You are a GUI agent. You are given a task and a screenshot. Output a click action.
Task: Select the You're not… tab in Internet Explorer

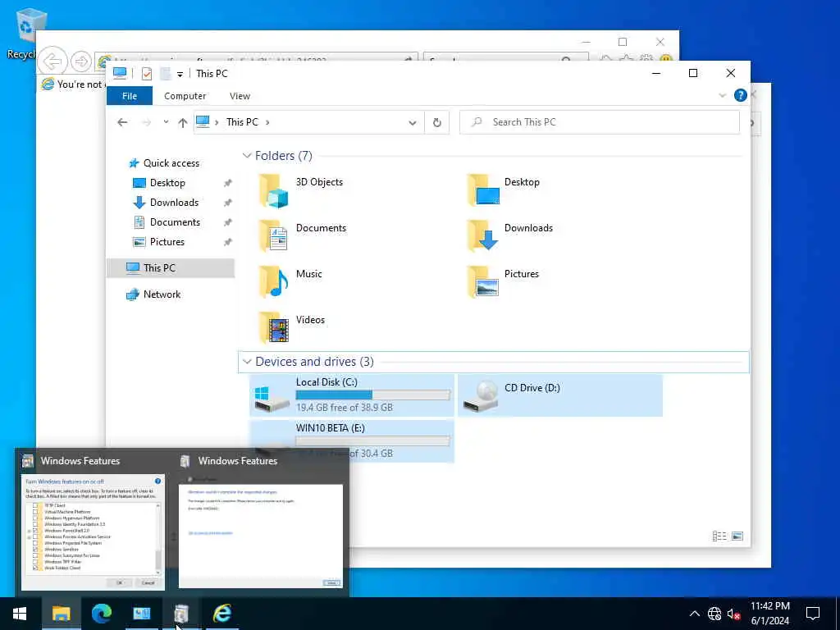click(72, 84)
